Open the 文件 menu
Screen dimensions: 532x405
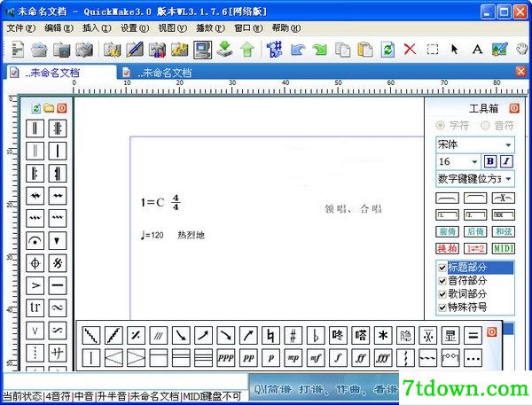coord(21,28)
